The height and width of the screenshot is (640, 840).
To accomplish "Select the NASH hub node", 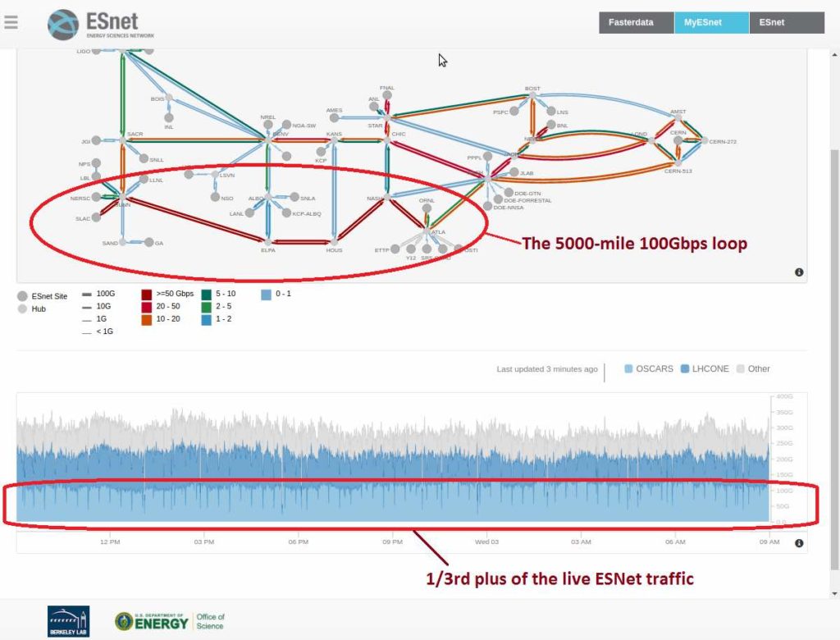I will [x=387, y=198].
